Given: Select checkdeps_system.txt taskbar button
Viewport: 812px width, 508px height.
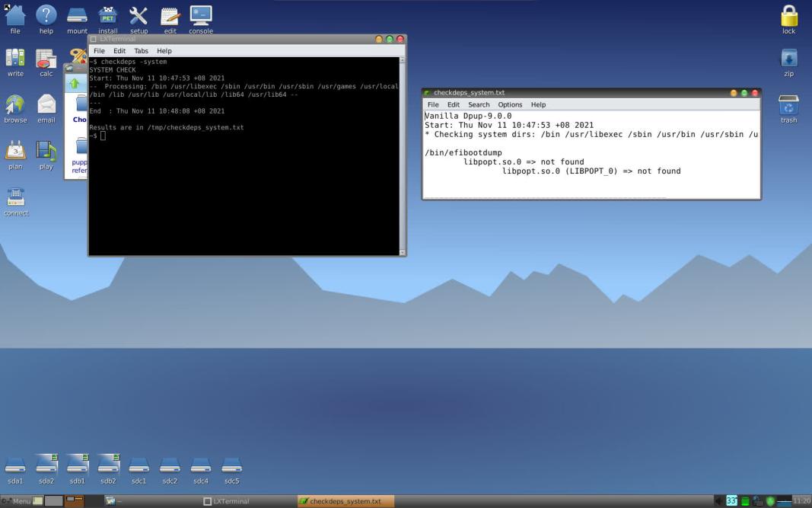Looking at the screenshot, I should [x=345, y=501].
